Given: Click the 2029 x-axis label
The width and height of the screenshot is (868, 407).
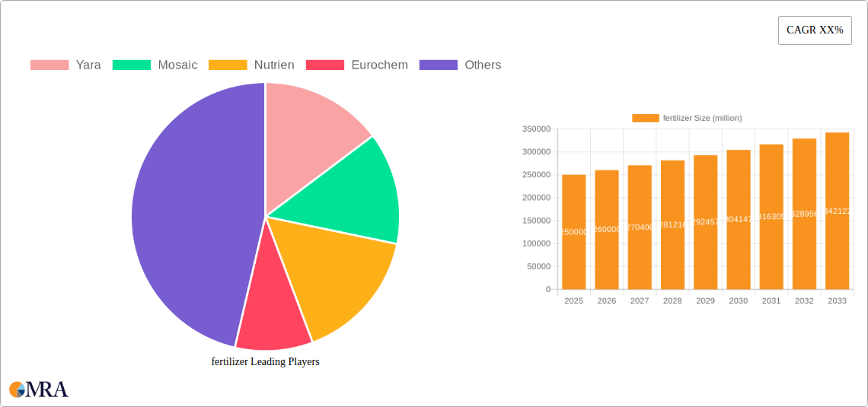Looking at the screenshot, I should point(706,300).
